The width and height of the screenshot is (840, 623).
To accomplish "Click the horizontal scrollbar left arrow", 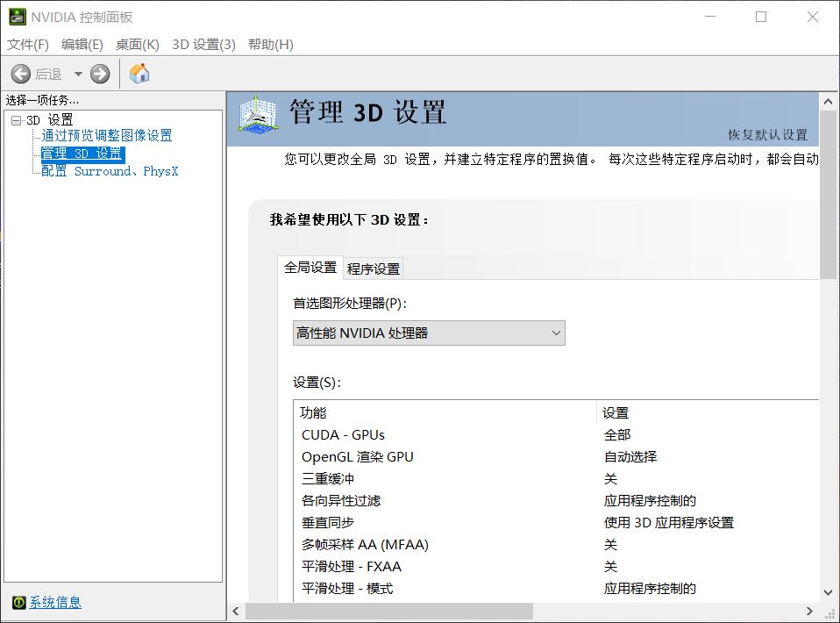I will 236,611.
